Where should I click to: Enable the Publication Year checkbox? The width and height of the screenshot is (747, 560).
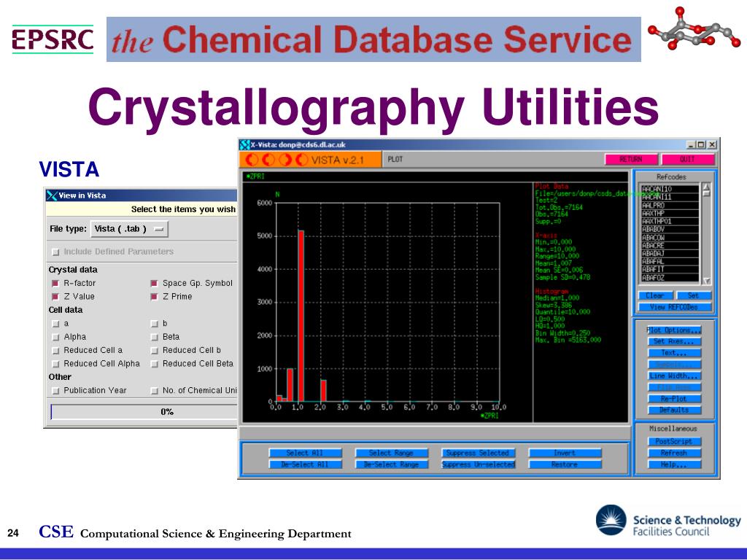tap(55, 391)
